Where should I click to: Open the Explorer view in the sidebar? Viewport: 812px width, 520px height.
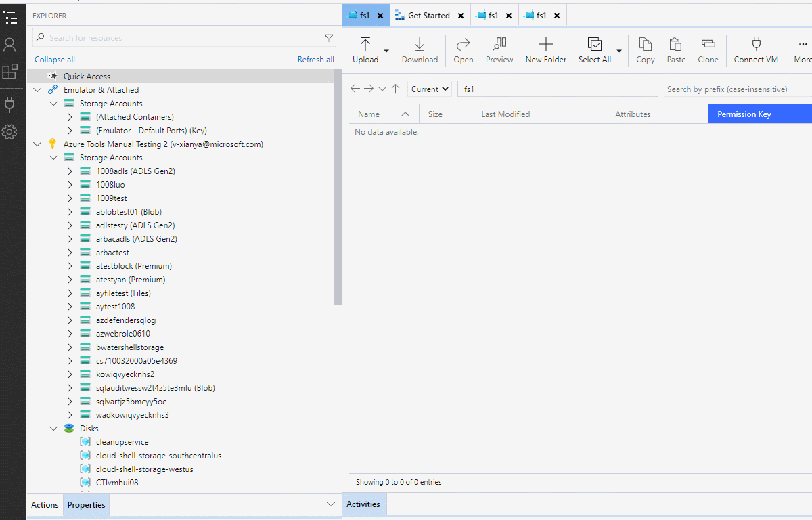coord(9,17)
